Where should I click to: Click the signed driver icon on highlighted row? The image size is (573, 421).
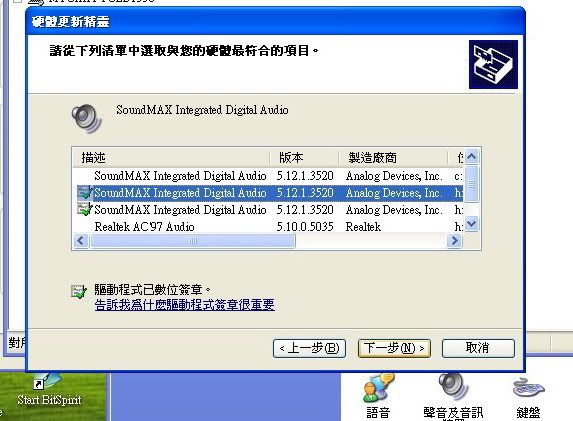(x=84, y=193)
